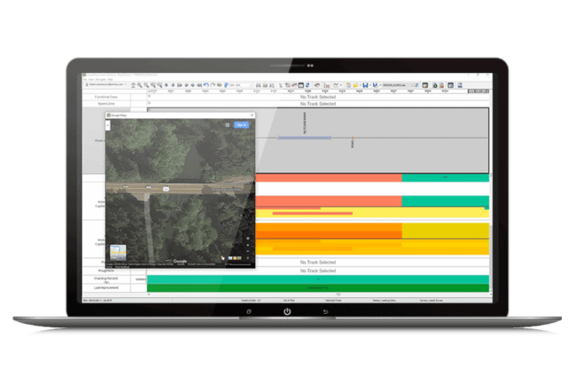Click the Sign in button in Google Maps

pyautogui.click(x=241, y=124)
